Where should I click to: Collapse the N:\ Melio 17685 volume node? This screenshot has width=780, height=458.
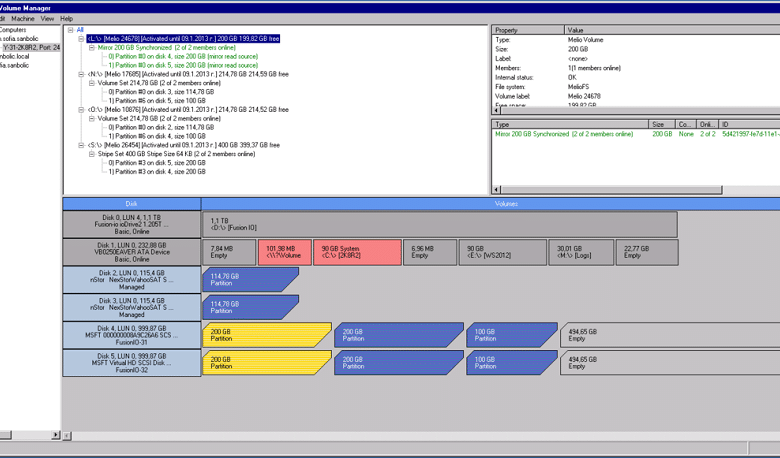81,74
